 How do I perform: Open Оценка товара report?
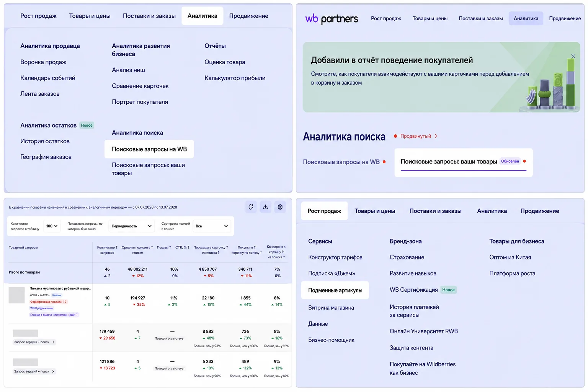coord(225,62)
